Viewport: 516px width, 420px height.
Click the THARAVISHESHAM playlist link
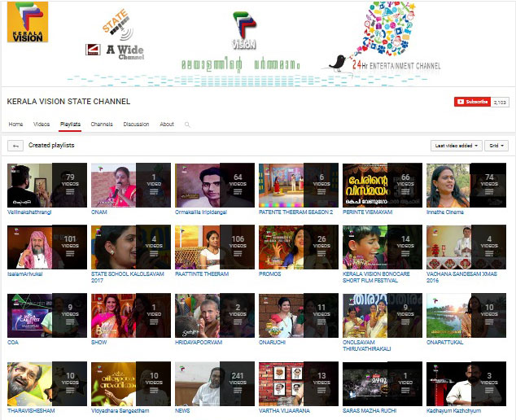click(31, 411)
